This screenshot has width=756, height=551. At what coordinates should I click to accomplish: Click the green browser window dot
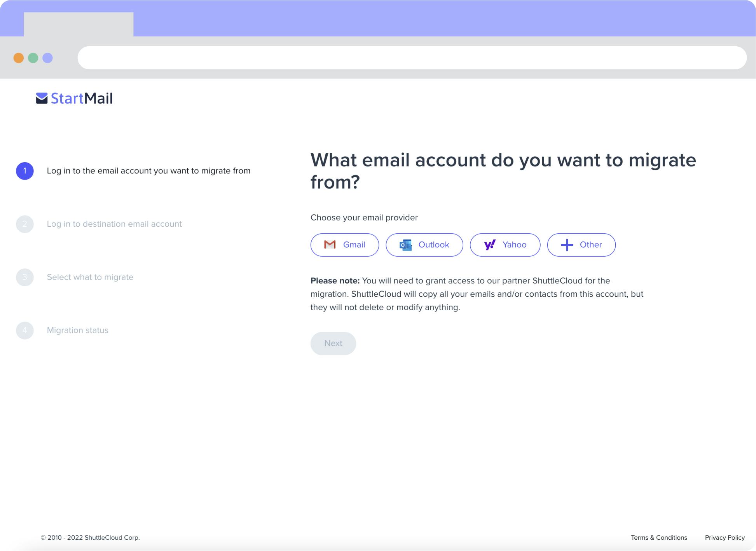[x=33, y=58]
